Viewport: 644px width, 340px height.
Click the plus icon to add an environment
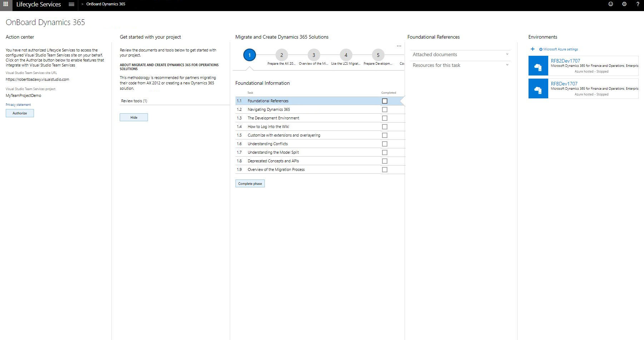coord(532,49)
